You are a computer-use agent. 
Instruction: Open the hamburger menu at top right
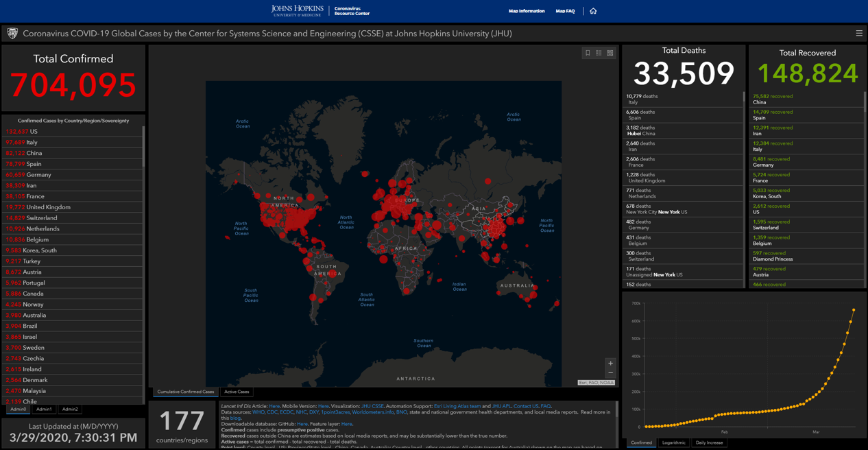coord(858,33)
